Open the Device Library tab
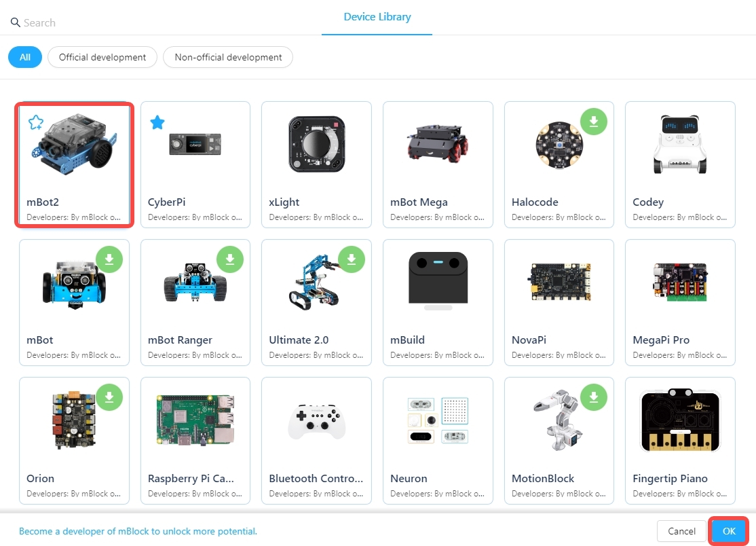Image resolution: width=756 pixels, height=546 pixels. (377, 17)
